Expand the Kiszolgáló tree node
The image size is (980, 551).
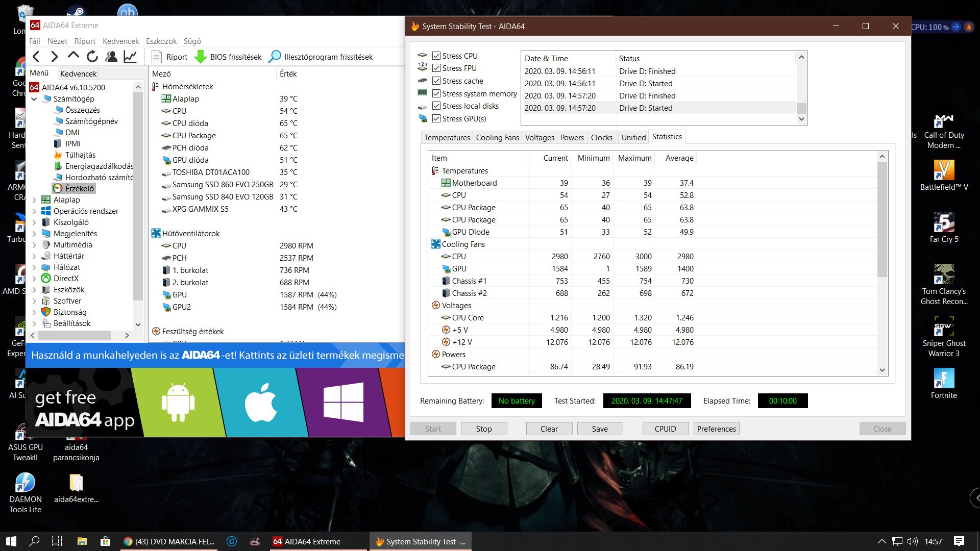(34, 222)
